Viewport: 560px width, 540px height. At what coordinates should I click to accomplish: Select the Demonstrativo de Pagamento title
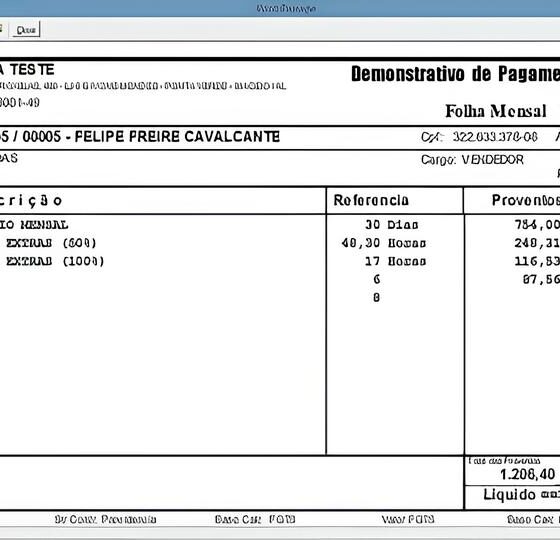tap(455, 74)
